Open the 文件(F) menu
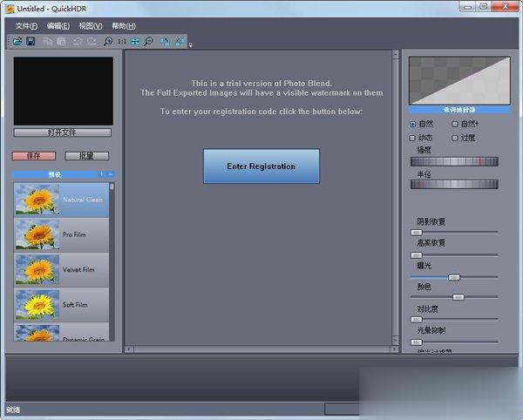Image resolution: width=523 pixels, height=420 pixels. point(26,26)
